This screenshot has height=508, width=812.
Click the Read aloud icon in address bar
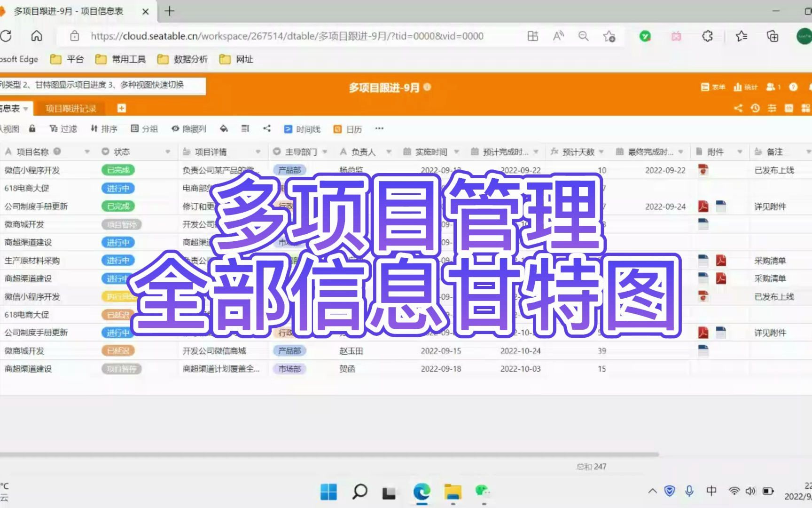coord(558,36)
